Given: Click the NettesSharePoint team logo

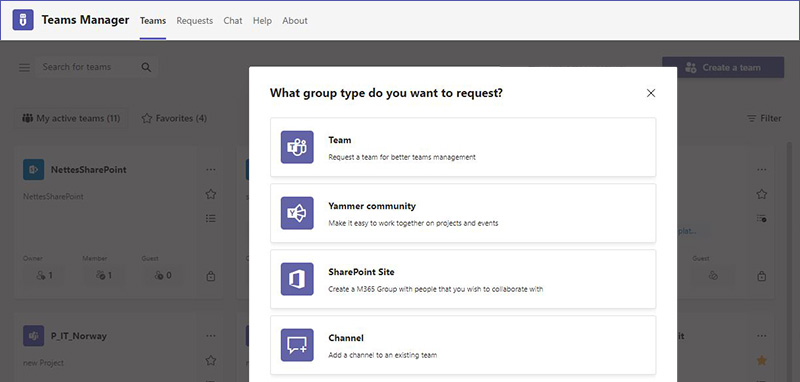Looking at the screenshot, I should [x=33, y=169].
